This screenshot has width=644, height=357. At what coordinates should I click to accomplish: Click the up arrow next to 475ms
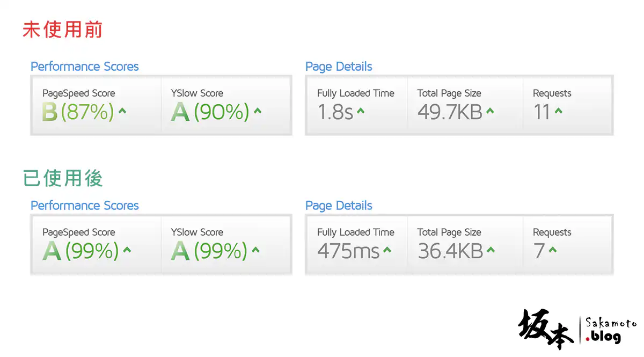[x=387, y=250]
